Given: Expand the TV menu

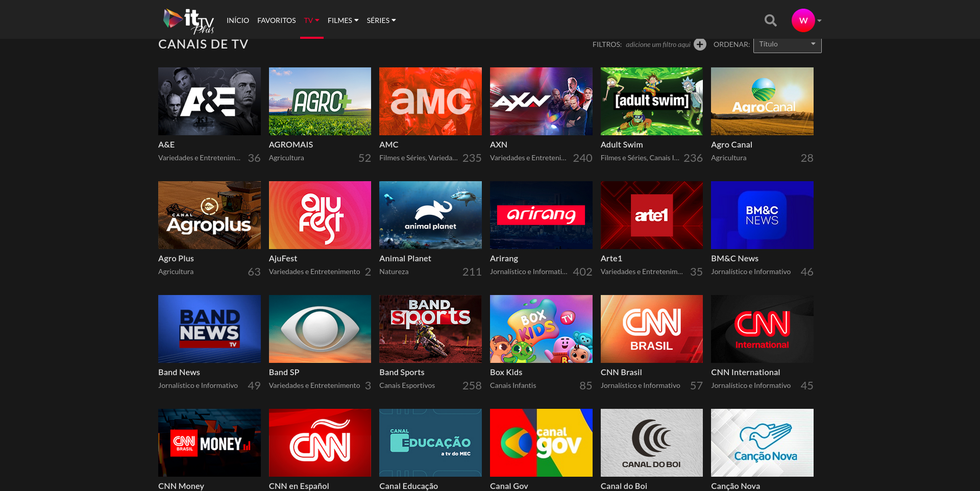Looking at the screenshot, I should click(x=311, y=20).
